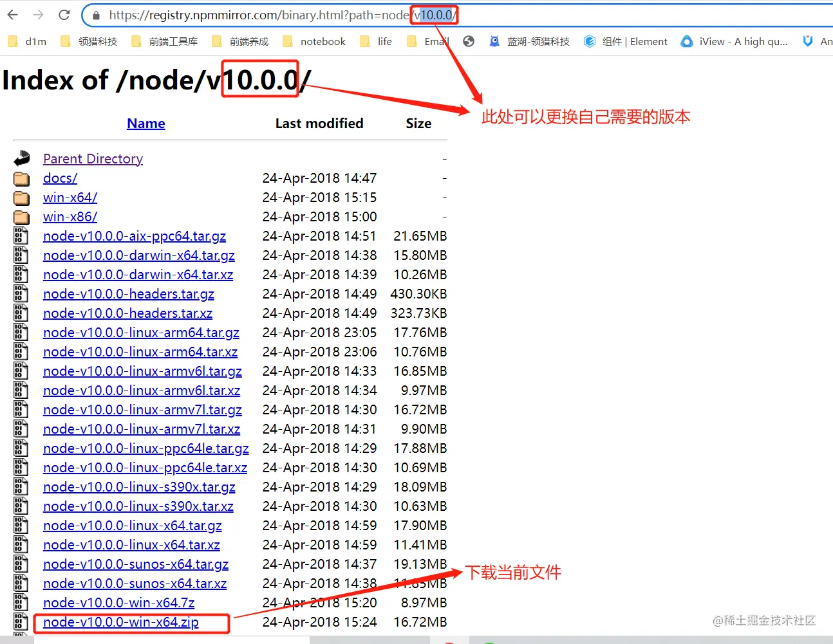Click the 蓝湖-领猎科技 bookmark icon
Viewport: 833px width, 644px height.
click(494, 41)
